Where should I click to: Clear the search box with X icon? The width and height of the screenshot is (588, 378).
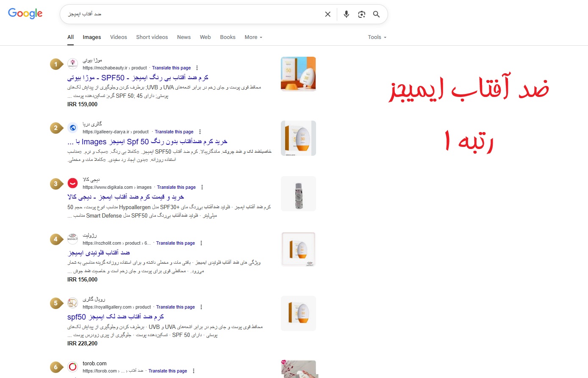[327, 14]
